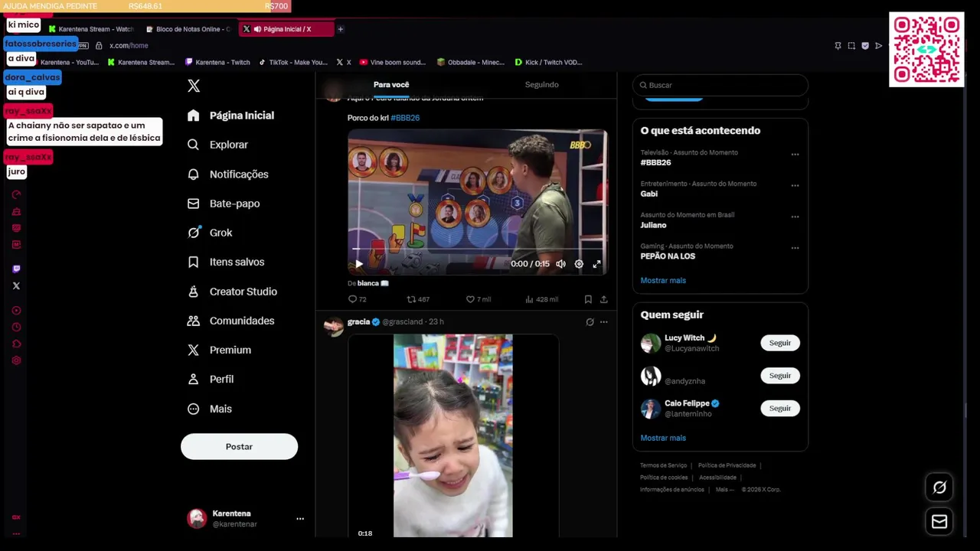Open Comunidades in the sidebar
This screenshot has width=980, height=551.
coord(230,321)
